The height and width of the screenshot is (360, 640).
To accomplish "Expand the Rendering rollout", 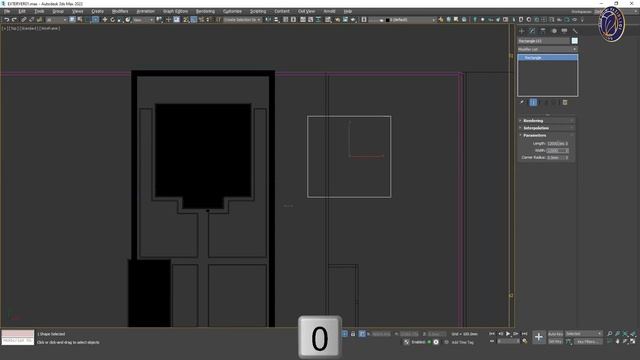I will (x=547, y=121).
